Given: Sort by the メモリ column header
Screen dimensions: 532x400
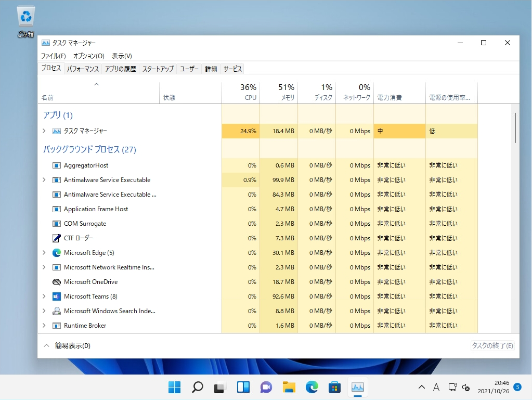Looking at the screenshot, I should pyautogui.click(x=279, y=93).
